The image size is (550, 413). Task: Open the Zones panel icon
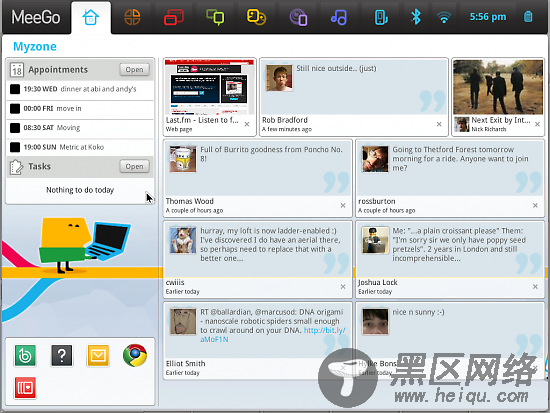pos(132,17)
